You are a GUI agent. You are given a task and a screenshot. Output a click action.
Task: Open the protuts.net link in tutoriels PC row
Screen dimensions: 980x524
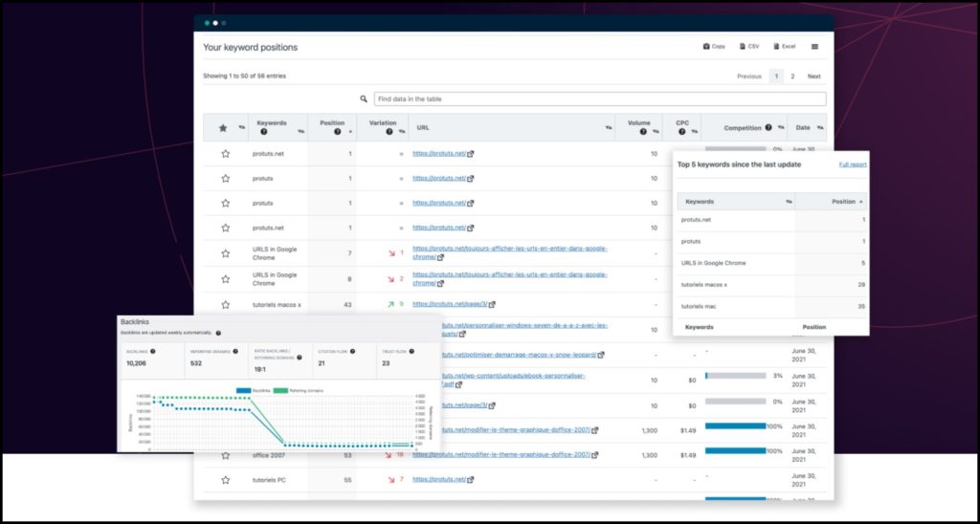(443, 480)
